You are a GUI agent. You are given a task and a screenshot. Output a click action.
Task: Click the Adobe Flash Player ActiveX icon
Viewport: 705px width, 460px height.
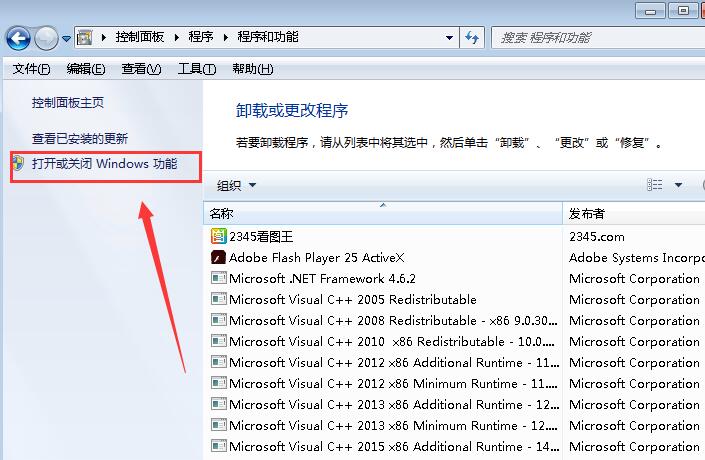tap(219, 257)
